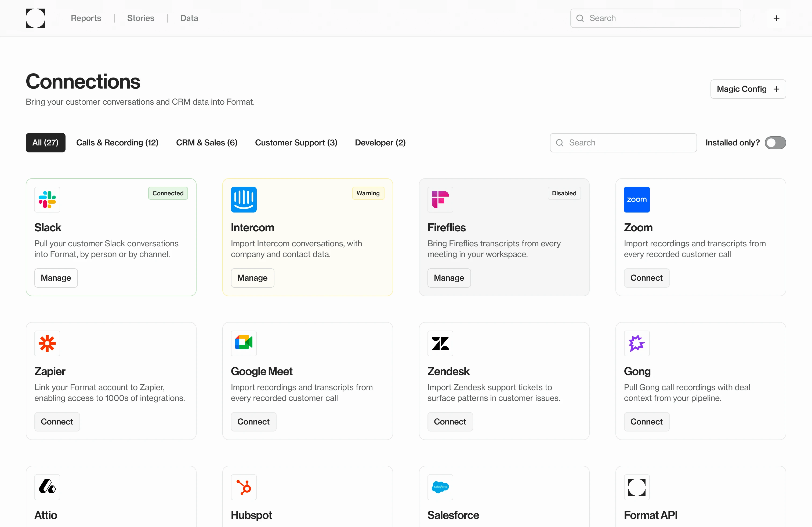Click the Disabled badge on Fireflies

pyautogui.click(x=564, y=193)
